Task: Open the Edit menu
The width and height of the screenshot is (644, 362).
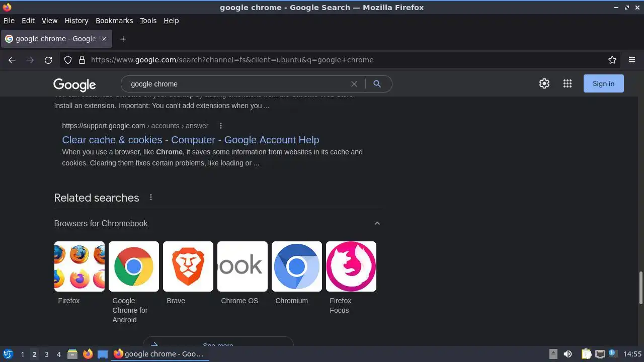Action: (x=28, y=21)
